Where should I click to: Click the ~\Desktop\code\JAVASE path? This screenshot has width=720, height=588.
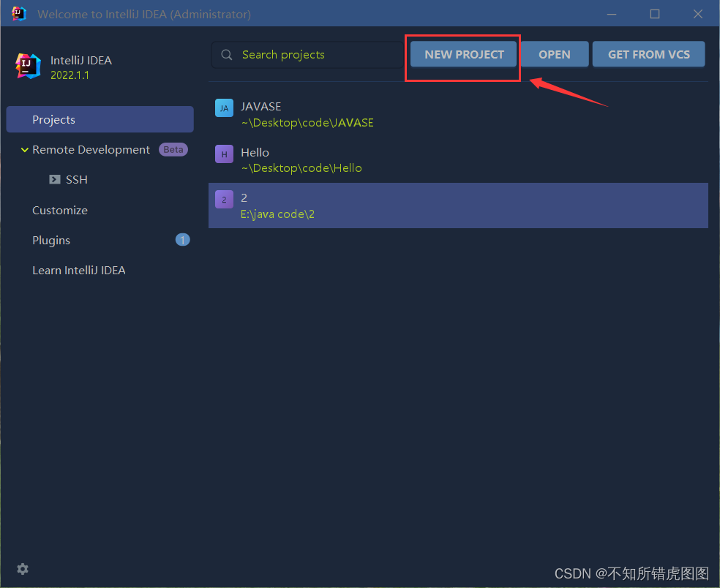tap(307, 123)
